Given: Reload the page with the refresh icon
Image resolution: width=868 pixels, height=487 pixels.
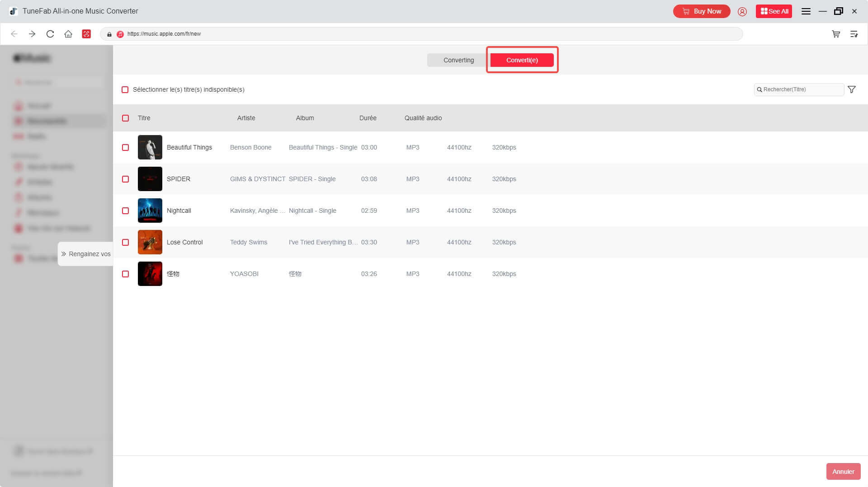Looking at the screenshot, I should pos(50,34).
